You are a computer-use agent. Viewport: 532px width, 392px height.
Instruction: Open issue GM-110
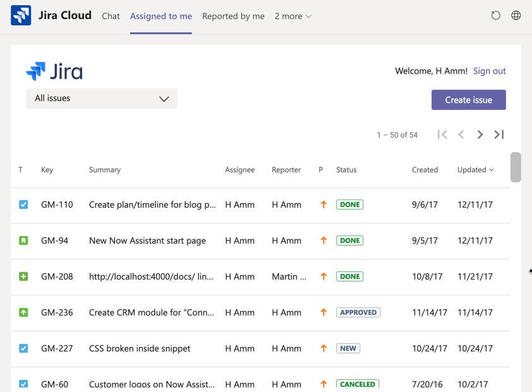point(57,205)
